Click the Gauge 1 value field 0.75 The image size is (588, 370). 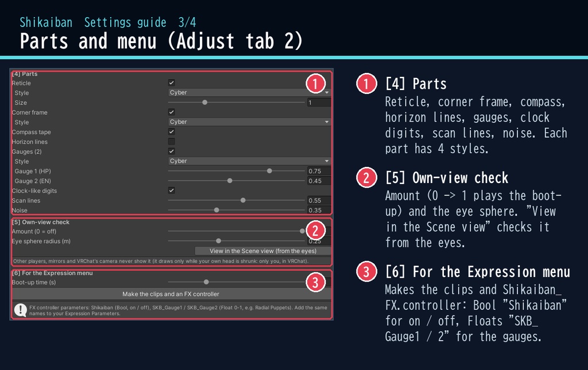[x=319, y=171]
